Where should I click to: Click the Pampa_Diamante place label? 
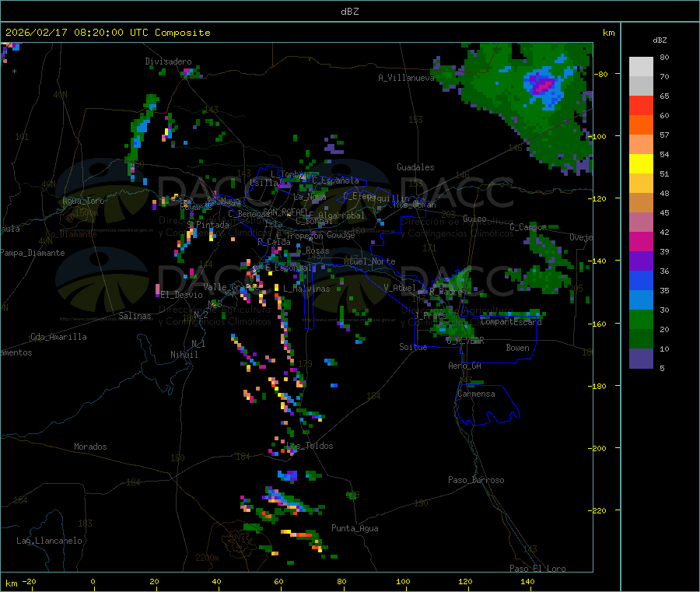point(33,253)
